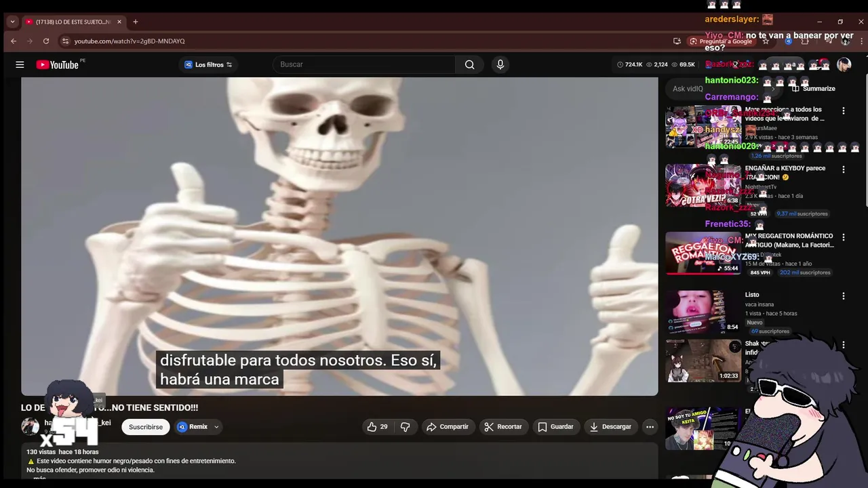
Task: Open the YouTube guide hamburger menu
Action: click(x=20, y=64)
